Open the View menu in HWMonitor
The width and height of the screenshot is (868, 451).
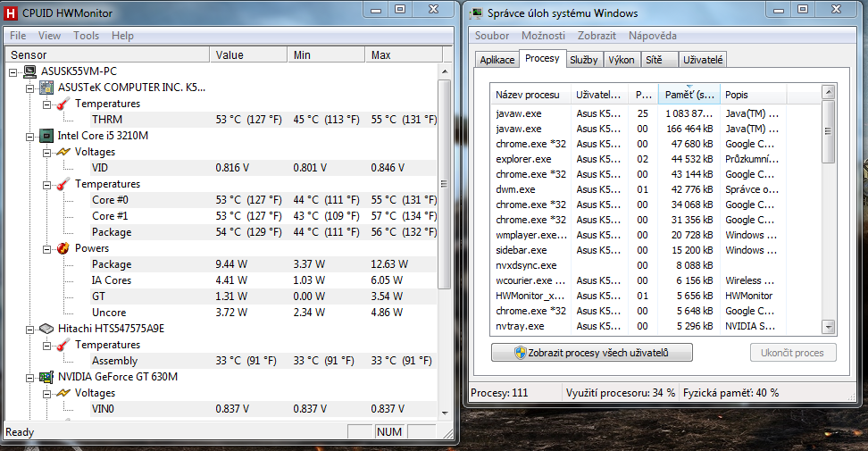tap(49, 36)
